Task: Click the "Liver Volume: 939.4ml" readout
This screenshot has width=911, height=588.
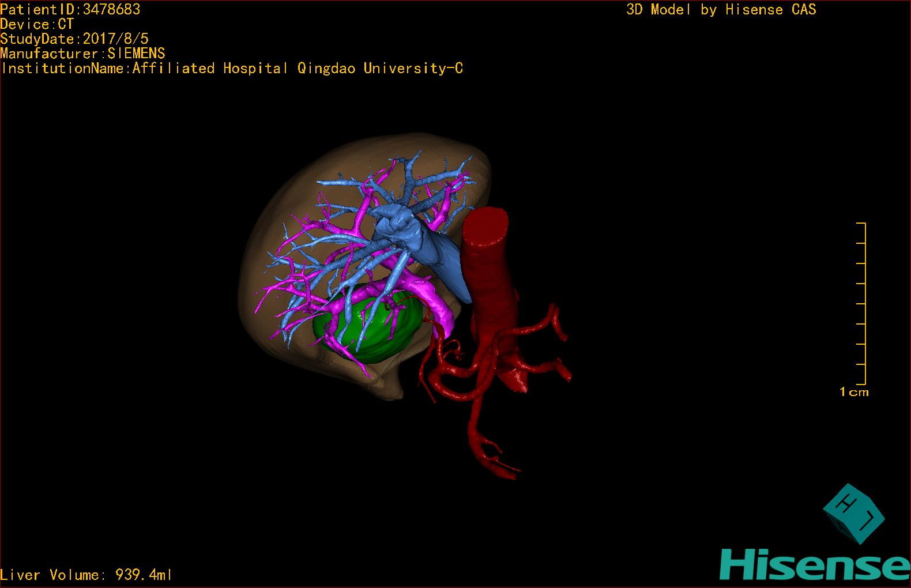Action: coord(86,575)
